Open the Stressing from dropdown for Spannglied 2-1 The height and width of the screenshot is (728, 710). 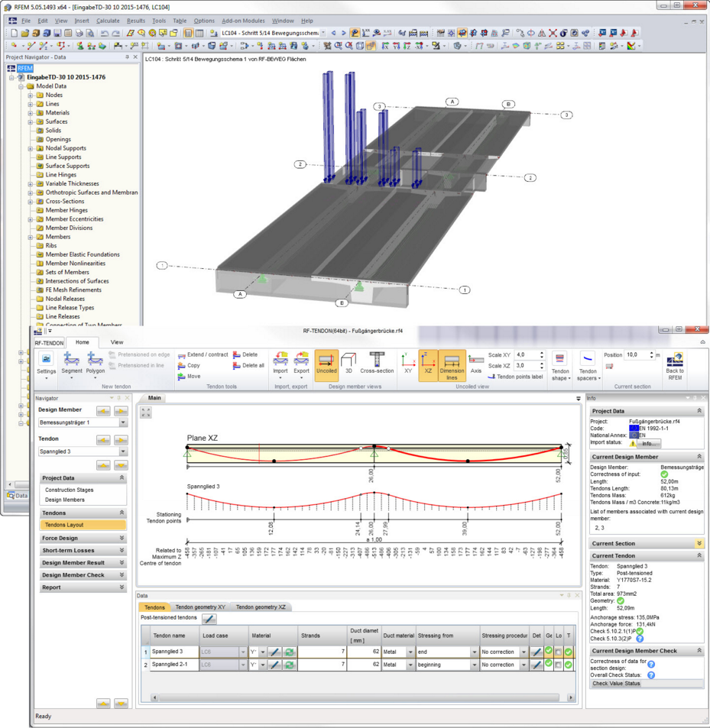[x=475, y=666]
